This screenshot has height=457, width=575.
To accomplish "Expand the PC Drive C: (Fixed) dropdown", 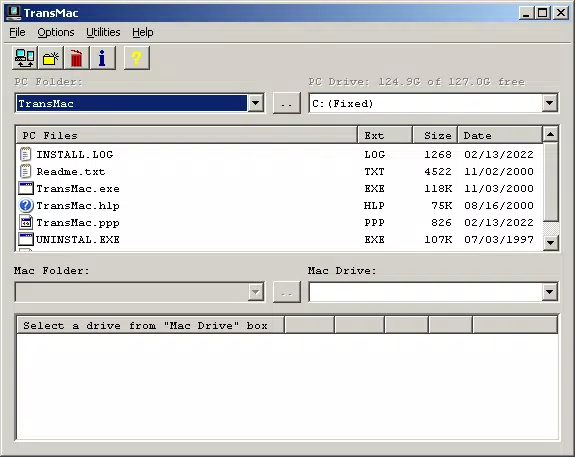I will (x=549, y=103).
